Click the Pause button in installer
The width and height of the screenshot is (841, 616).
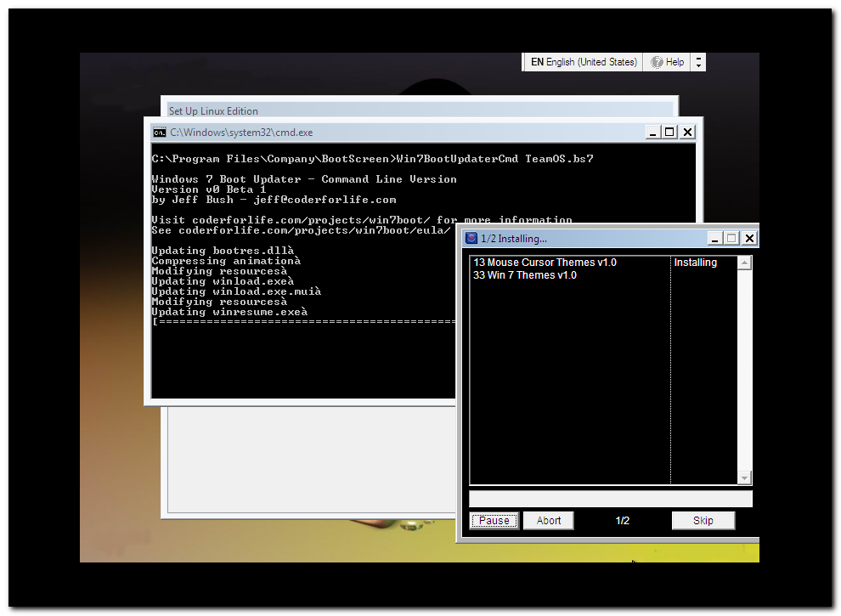(494, 521)
